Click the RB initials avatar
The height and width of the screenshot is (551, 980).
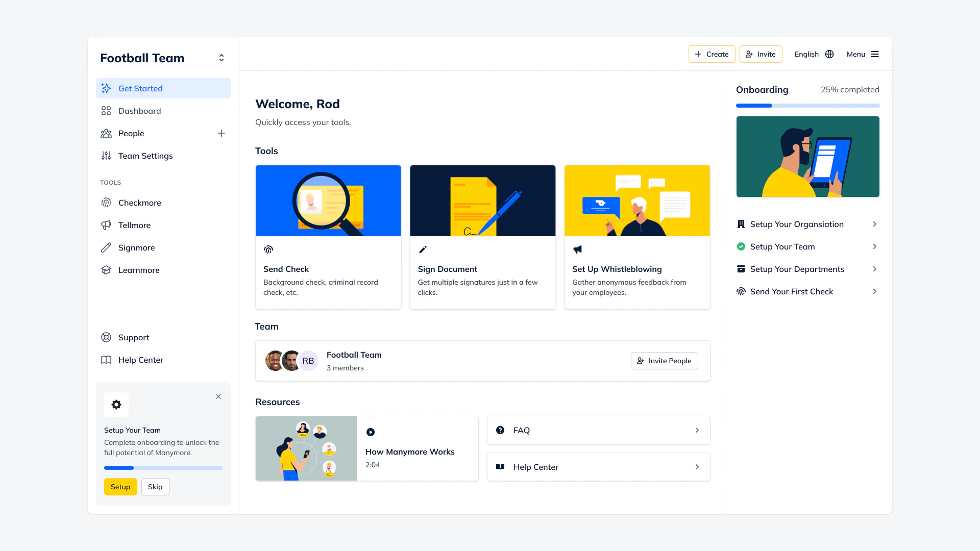(x=308, y=361)
